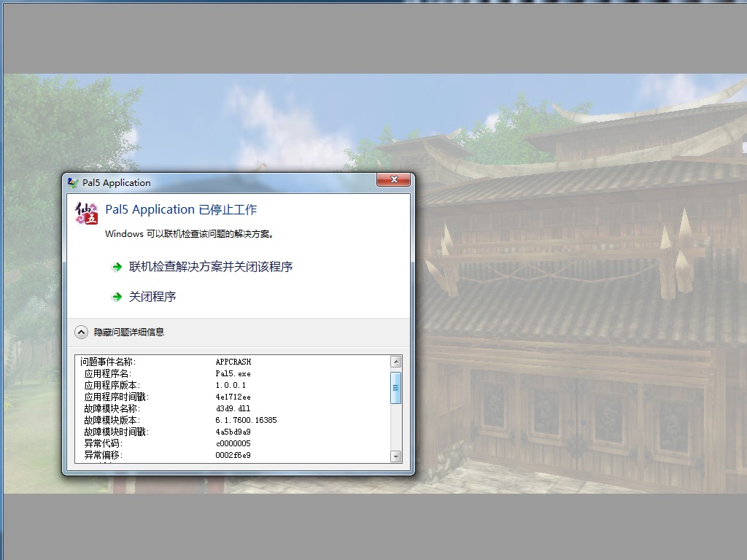Click the 隐藏问题详细信息 label text
Image resolution: width=747 pixels, height=560 pixels.
(x=129, y=332)
